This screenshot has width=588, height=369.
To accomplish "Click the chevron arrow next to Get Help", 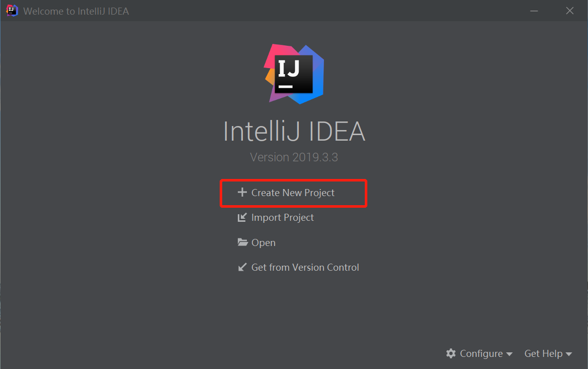I will click(x=570, y=354).
